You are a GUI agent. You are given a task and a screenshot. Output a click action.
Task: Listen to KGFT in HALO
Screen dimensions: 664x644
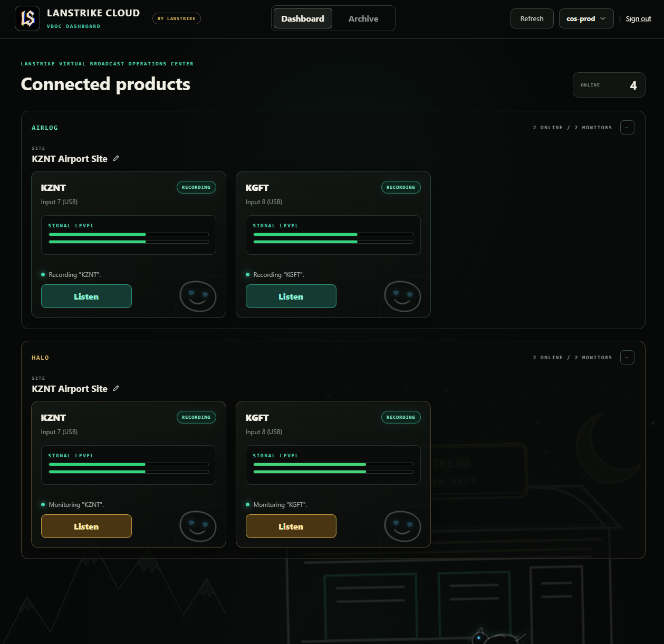291,526
